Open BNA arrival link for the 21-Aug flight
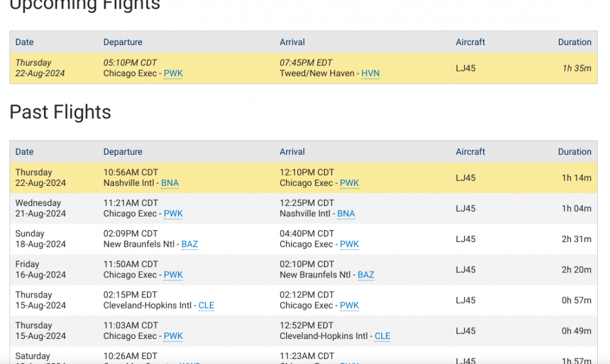Image resolution: width=610 pixels, height=364 pixels. click(346, 214)
